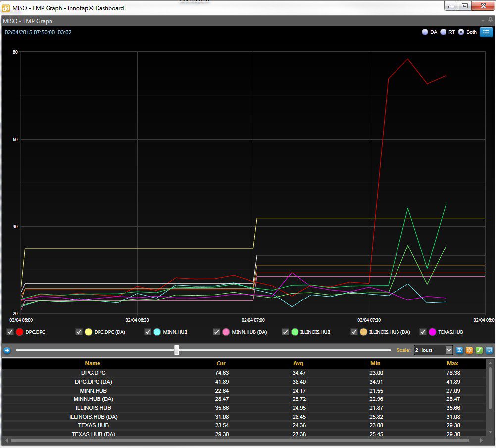The width and height of the screenshot is (496, 448).
Task: Disable the ILLINOIS.HUB series checkbox
Action: click(x=285, y=332)
